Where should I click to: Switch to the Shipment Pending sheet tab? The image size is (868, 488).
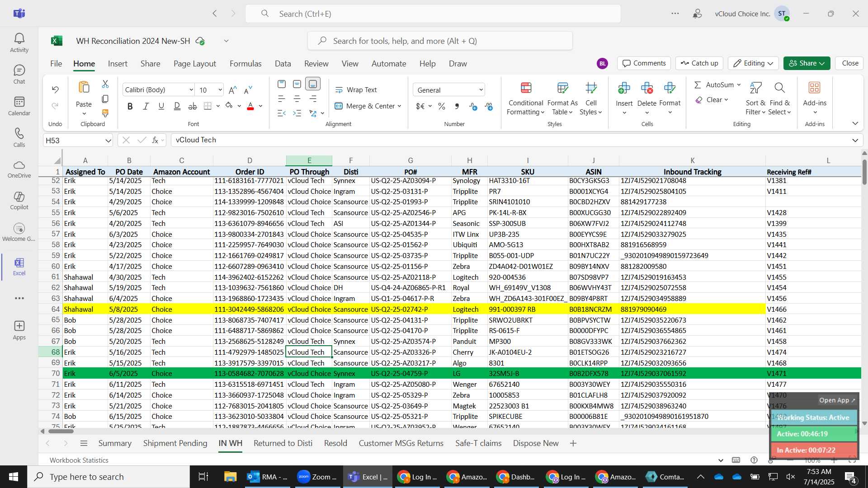[x=175, y=443]
